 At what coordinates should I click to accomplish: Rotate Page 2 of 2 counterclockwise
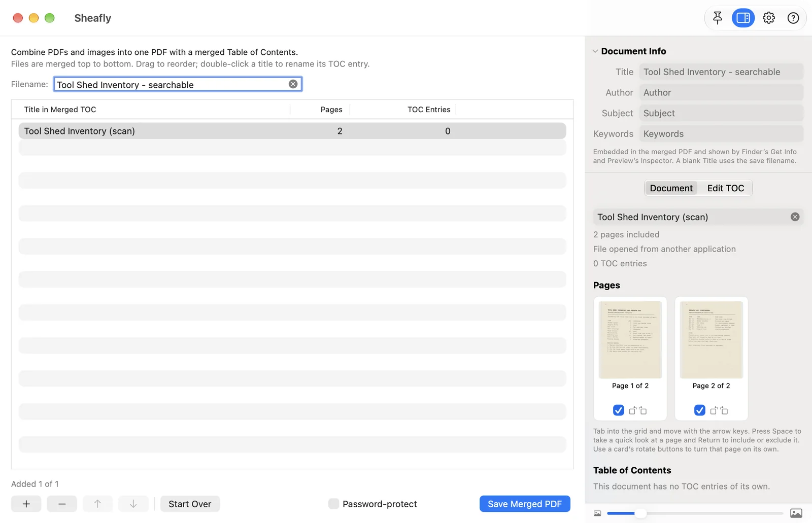(x=714, y=410)
